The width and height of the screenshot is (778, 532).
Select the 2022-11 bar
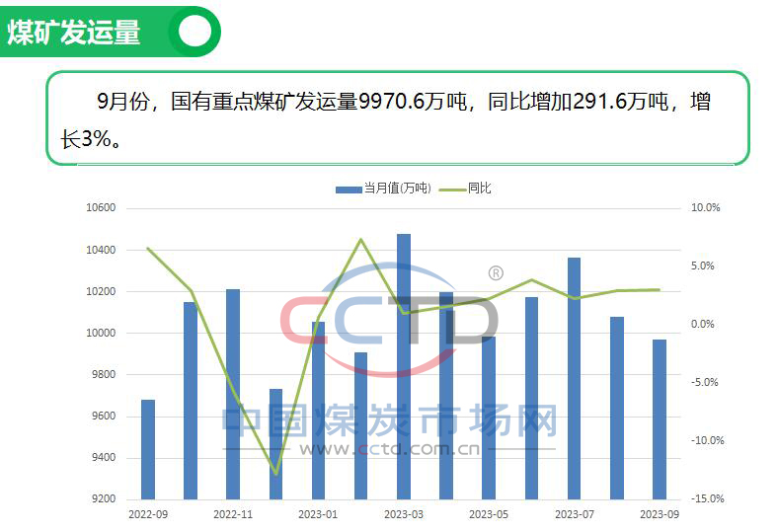[233, 394]
